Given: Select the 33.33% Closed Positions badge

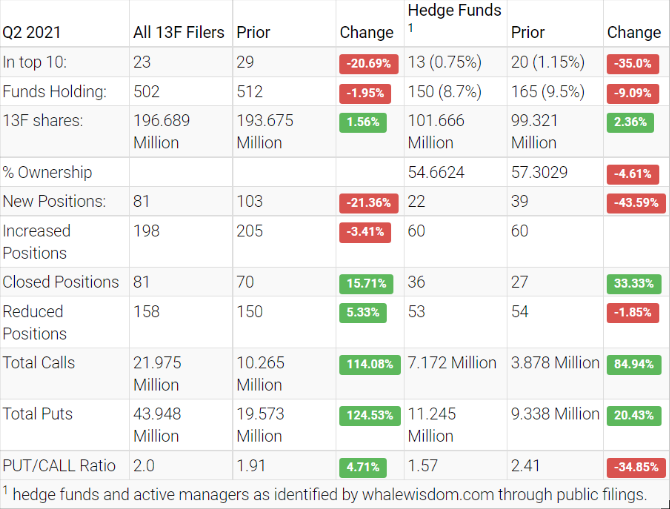Looking at the screenshot, I should [x=634, y=283].
